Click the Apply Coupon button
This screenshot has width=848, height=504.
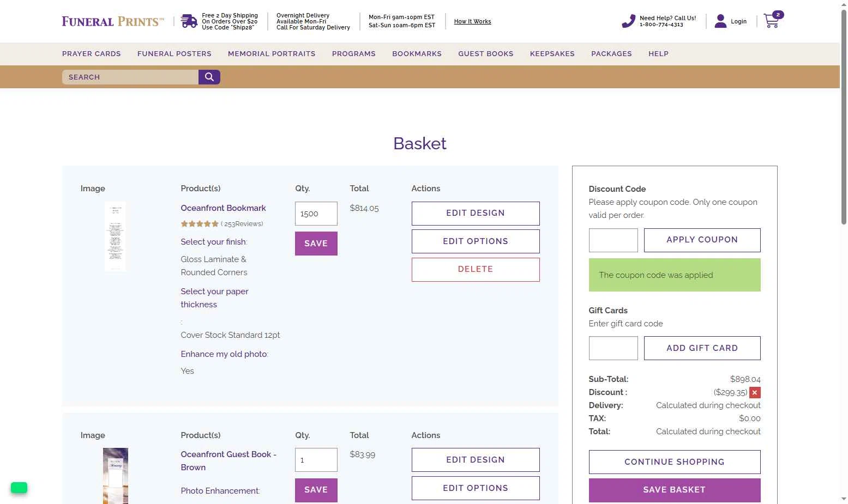tap(702, 240)
